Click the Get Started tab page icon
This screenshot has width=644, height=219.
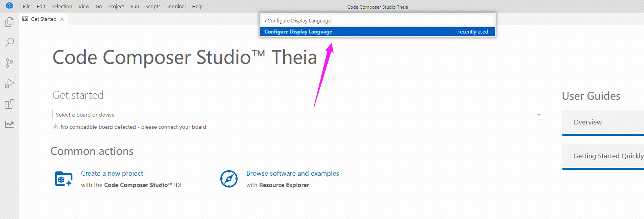[x=25, y=19]
